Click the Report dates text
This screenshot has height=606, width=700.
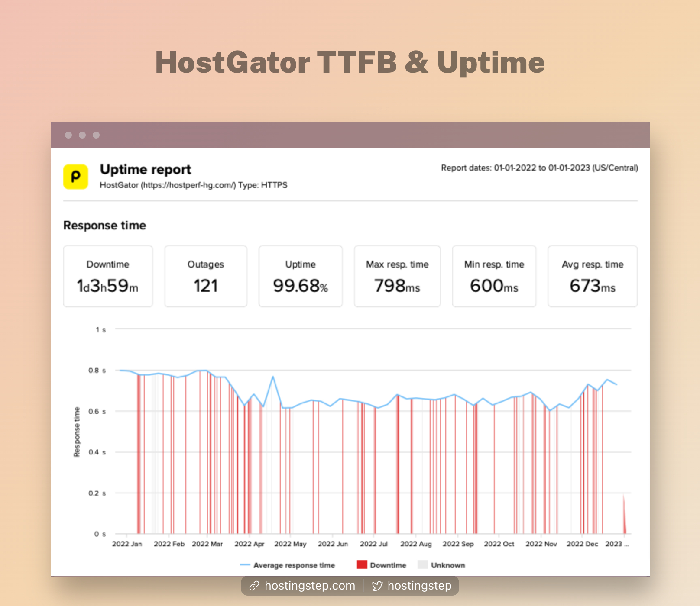tap(539, 168)
